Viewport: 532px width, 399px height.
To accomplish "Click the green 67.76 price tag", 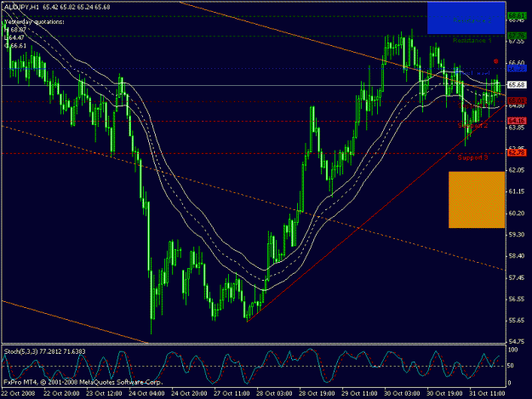I will (517, 36).
